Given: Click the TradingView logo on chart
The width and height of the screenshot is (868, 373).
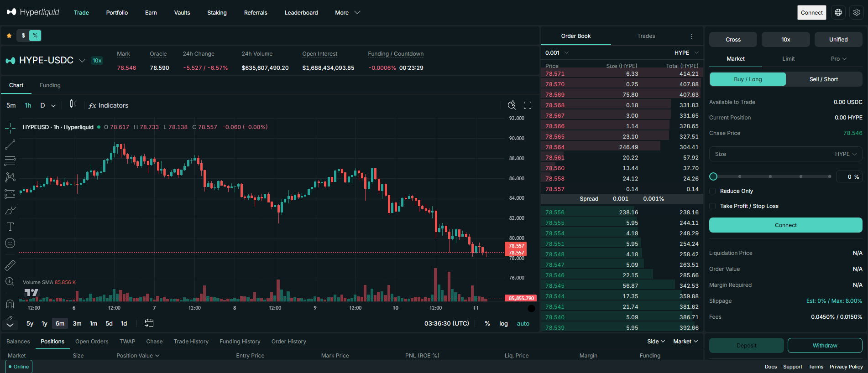Looking at the screenshot, I should pyautogui.click(x=31, y=292).
